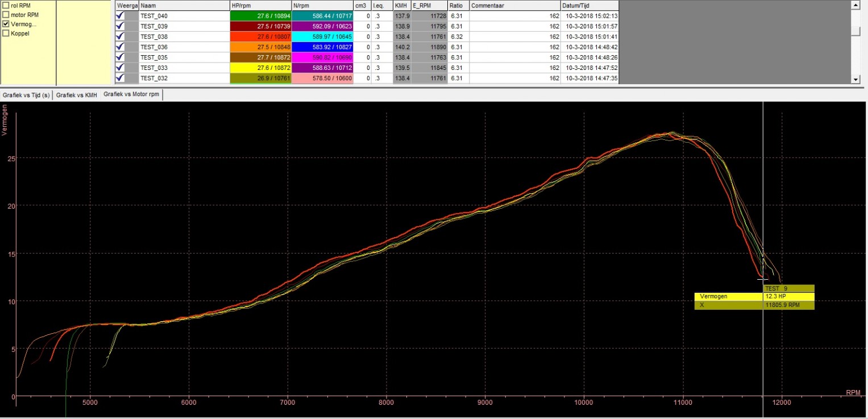
Task: Click dark red swatch 27.5 / 10739
Action: tap(260, 26)
